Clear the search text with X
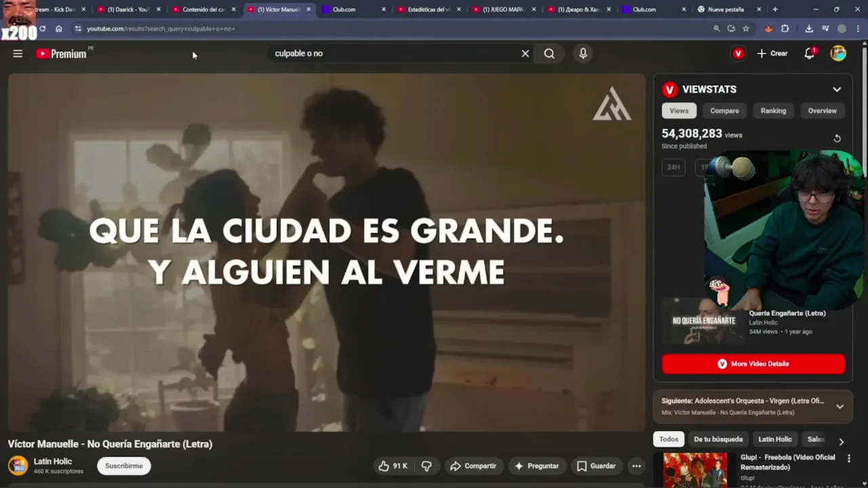This screenshot has width=868, height=488. point(525,54)
